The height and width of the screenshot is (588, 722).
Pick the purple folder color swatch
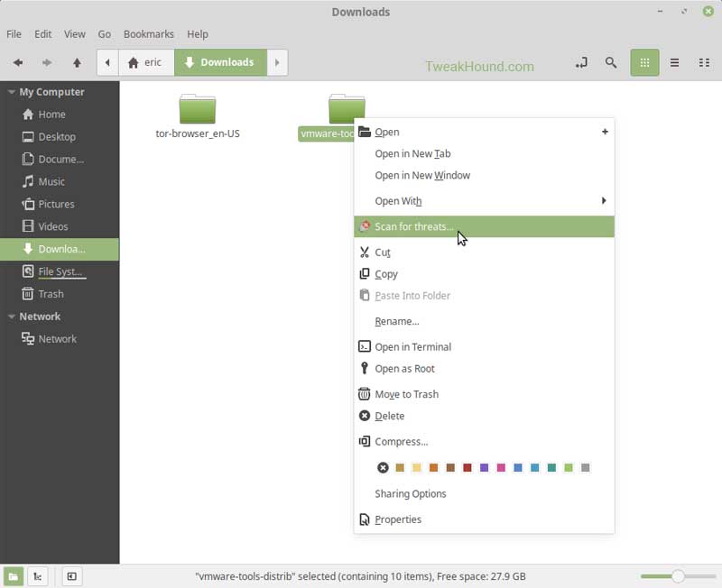(484, 468)
